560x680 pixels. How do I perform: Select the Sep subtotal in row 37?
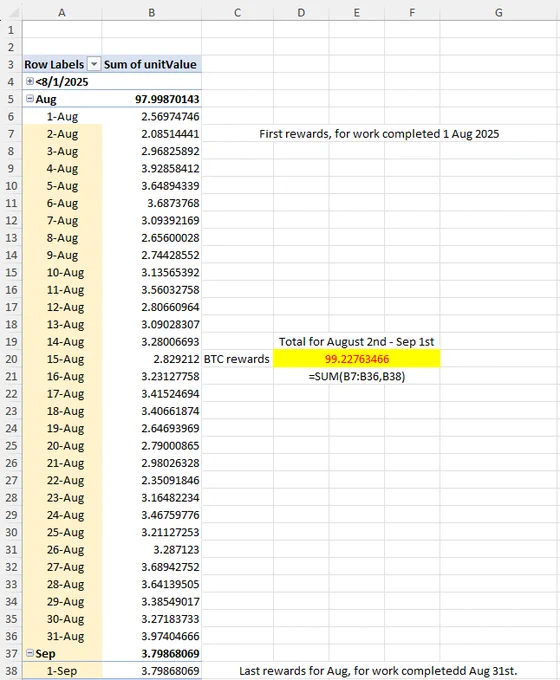170,654
